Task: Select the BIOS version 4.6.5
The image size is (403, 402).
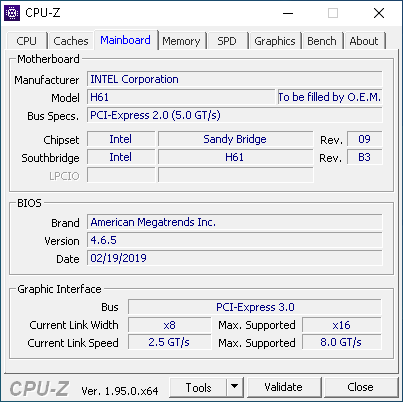Action: (x=235, y=240)
